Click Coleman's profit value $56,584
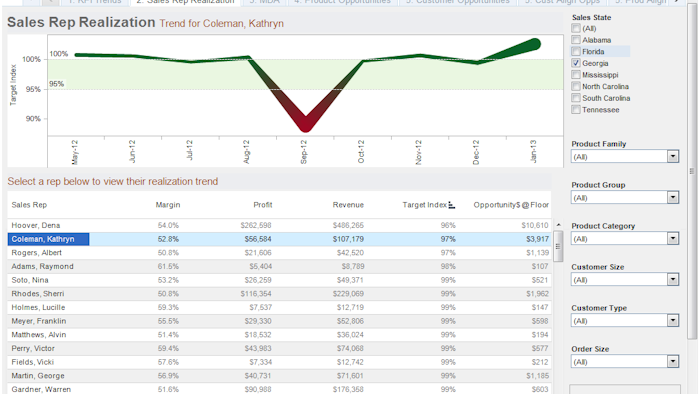 point(258,239)
